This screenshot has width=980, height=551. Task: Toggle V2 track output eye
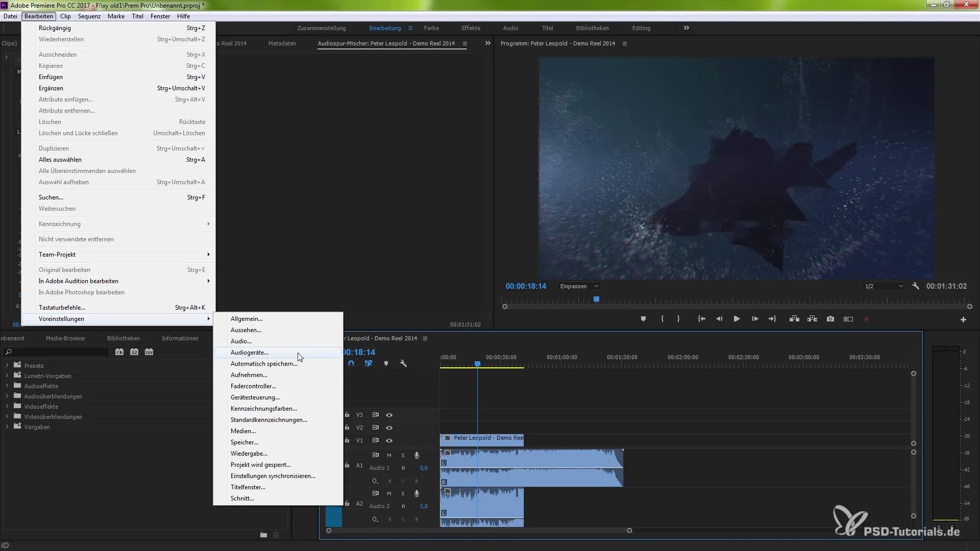389,428
